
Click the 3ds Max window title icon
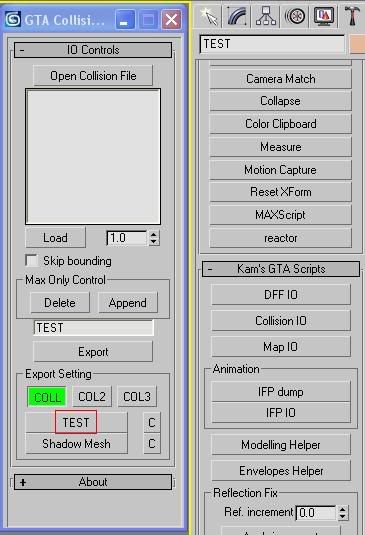coord(13,19)
